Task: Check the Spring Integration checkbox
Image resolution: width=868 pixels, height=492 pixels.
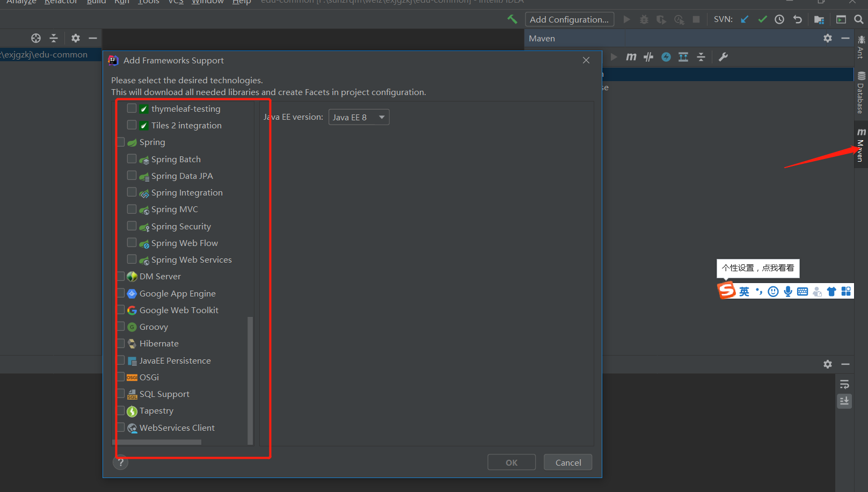Action: pos(132,192)
